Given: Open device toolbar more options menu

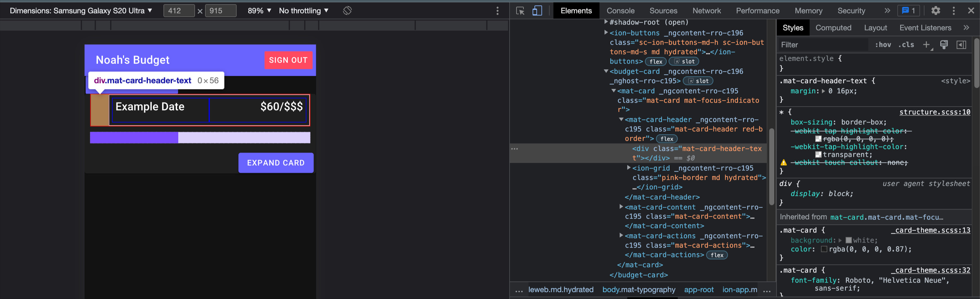Looking at the screenshot, I should pyautogui.click(x=497, y=11).
